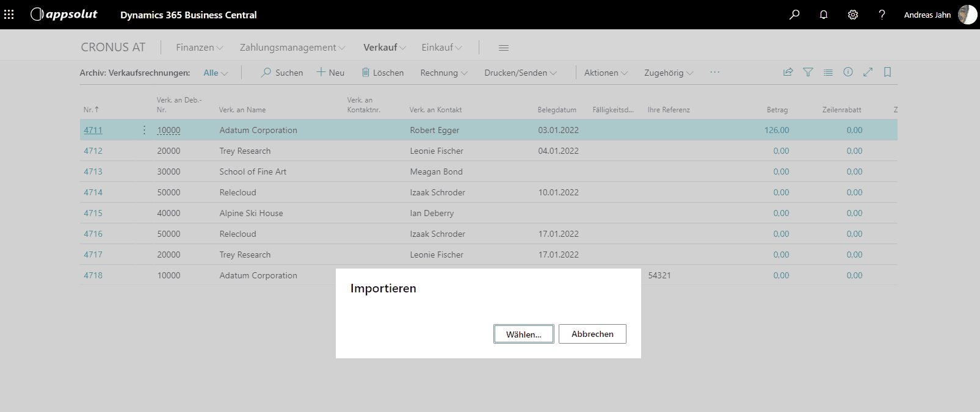Sort by the Belegdatum column header

click(x=556, y=110)
